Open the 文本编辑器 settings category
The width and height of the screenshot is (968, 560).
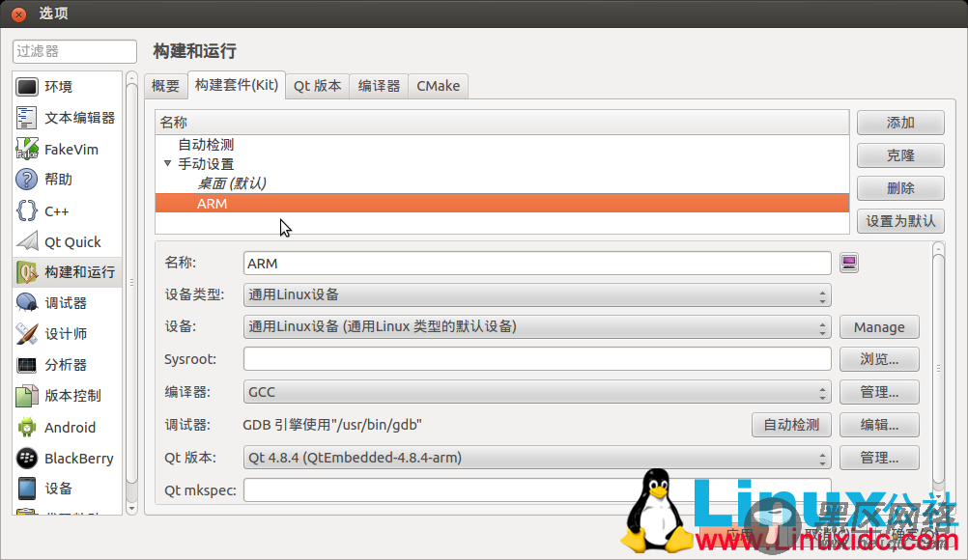tap(68, 118)
